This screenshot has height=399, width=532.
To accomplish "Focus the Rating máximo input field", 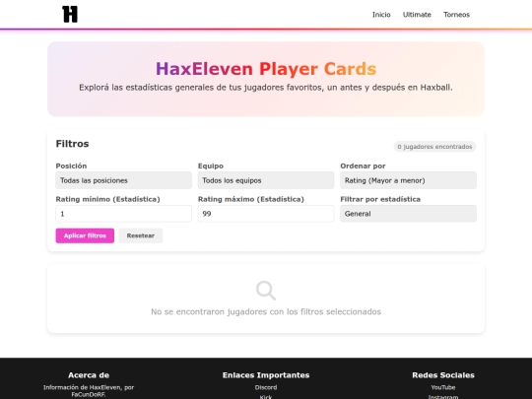I will coord(266,214).
